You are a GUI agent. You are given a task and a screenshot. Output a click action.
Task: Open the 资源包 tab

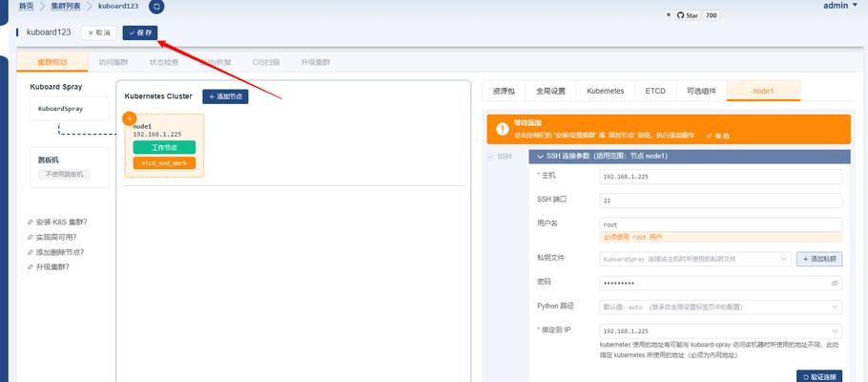pos(504,91)
